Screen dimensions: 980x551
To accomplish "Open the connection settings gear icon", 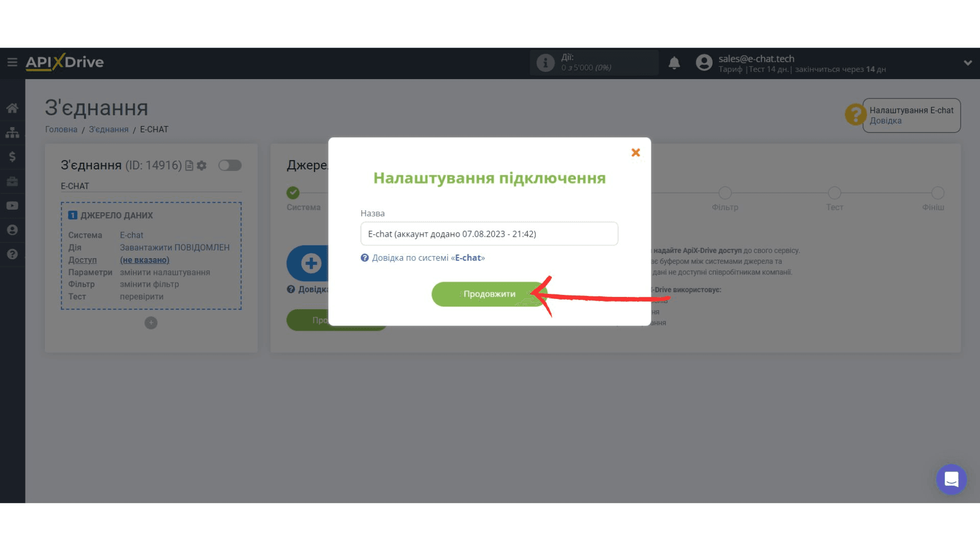I will (202, 165).
